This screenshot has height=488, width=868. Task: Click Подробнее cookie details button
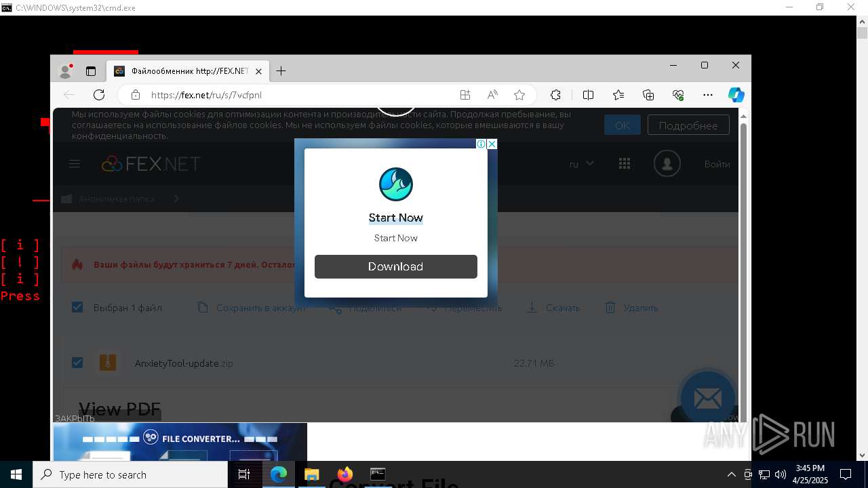pos(688,125)
